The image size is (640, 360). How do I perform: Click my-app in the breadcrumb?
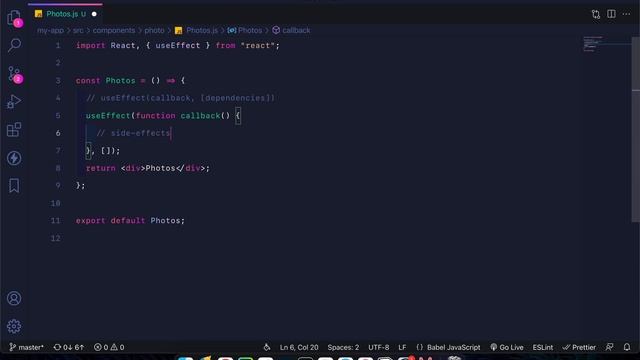pos(50,31)
